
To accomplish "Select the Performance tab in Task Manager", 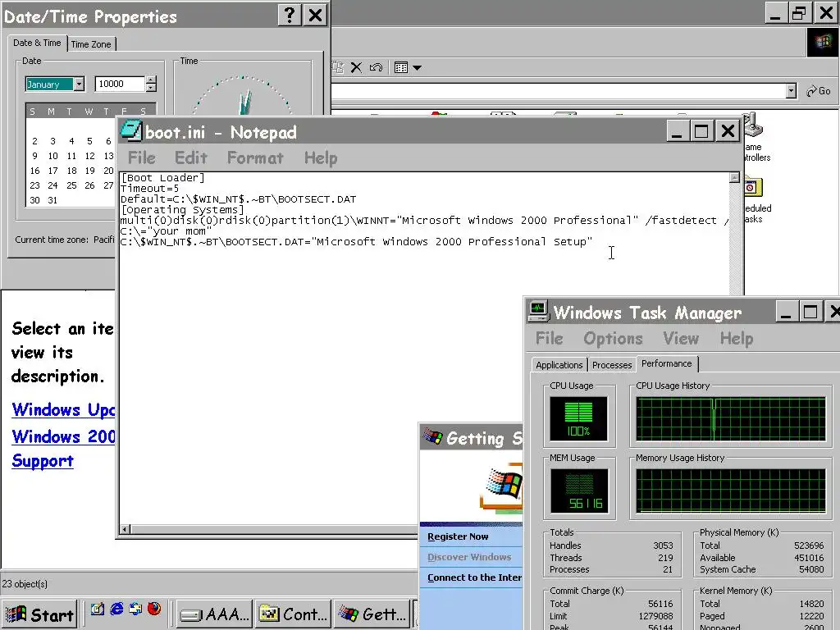I will tap(666, 363).
